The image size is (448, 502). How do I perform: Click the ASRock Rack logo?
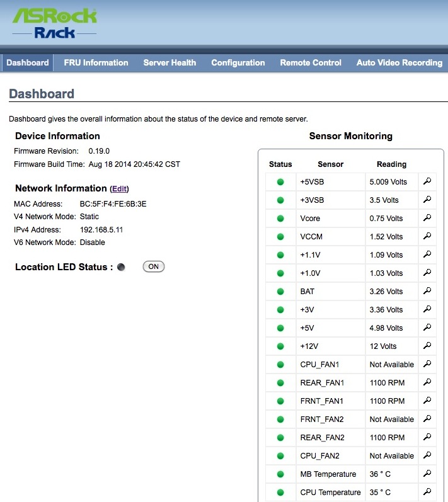[x=54, y=23]
